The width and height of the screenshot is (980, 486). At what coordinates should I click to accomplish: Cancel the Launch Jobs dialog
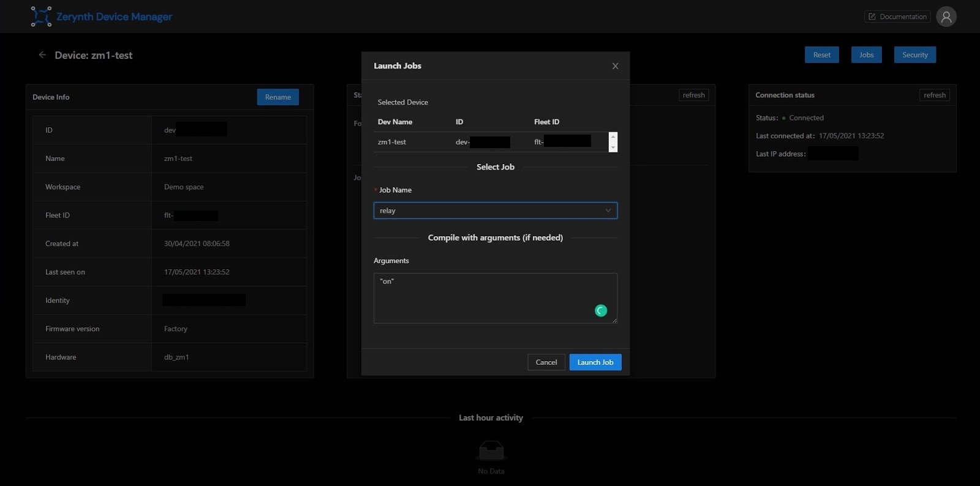pos(546,362)
